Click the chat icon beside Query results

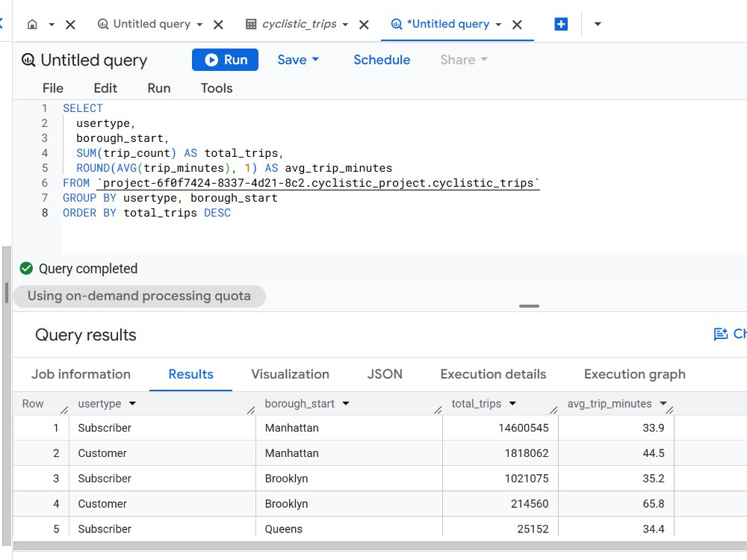click(720, 335)
